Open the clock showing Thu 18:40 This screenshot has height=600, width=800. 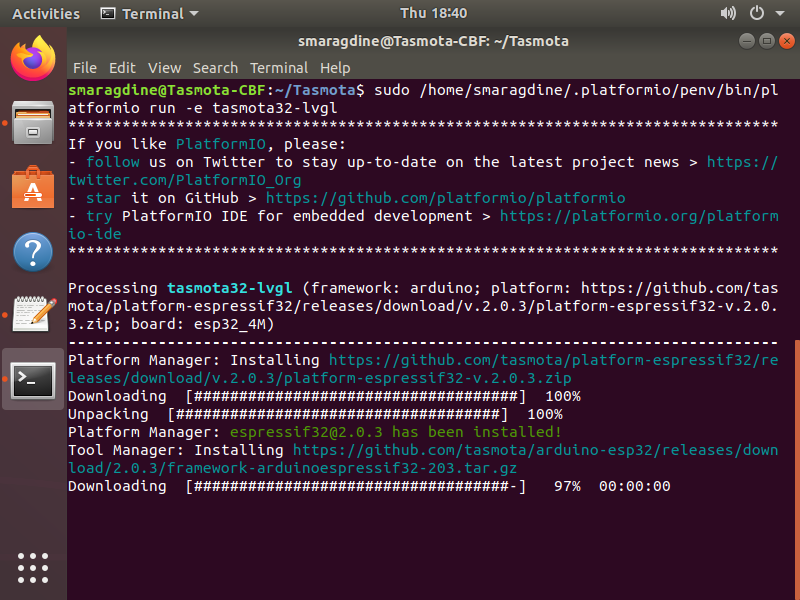tap(433, 13)
